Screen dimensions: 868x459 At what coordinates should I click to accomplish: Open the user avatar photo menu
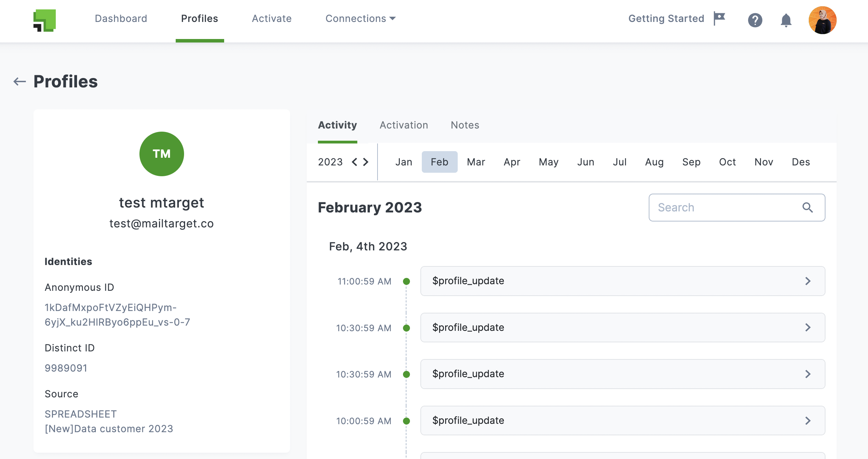click(822, 20)
